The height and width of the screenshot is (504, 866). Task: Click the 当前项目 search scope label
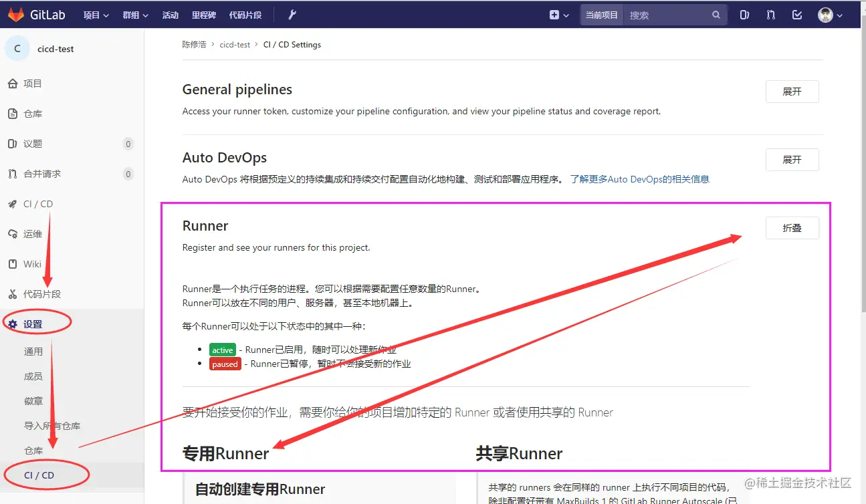click(x=601, y=15)
